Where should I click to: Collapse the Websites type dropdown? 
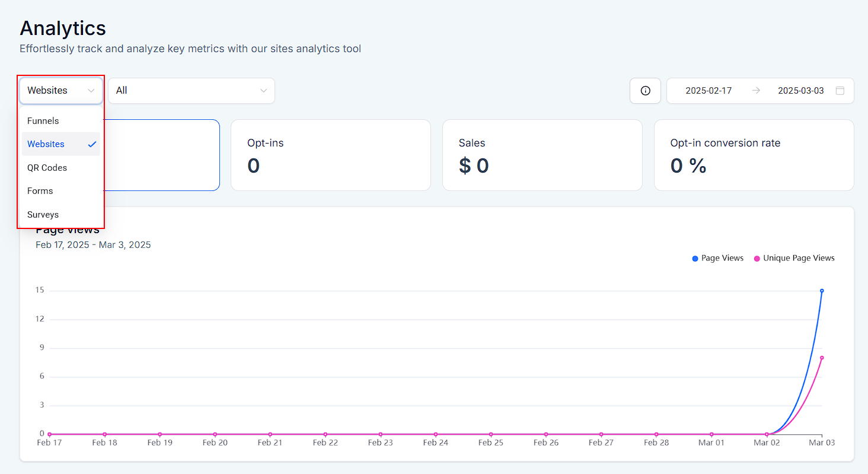coord(61,91)
